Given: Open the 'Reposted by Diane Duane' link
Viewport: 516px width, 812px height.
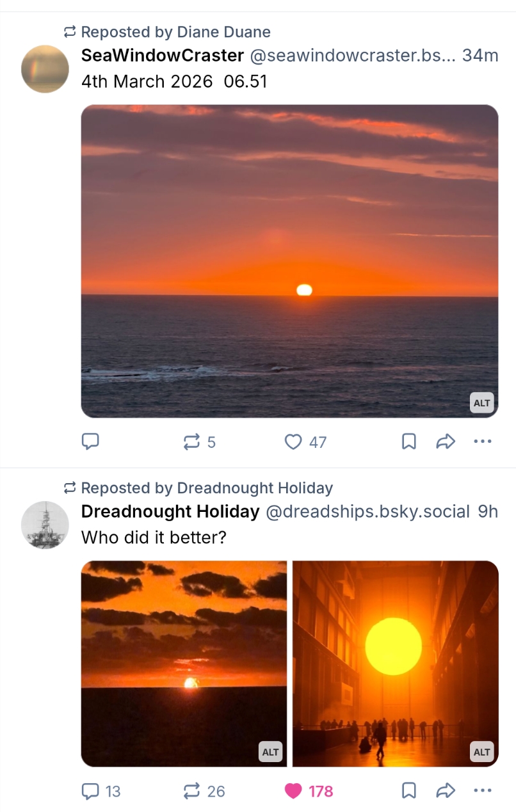Looking at the screenshot, I should point(175,32).
